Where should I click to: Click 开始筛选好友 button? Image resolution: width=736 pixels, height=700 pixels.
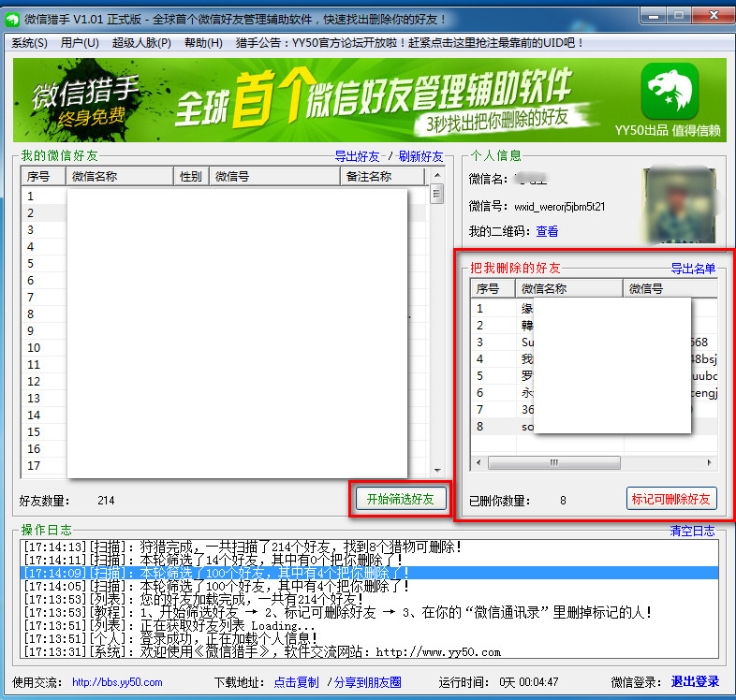[400, 499]
